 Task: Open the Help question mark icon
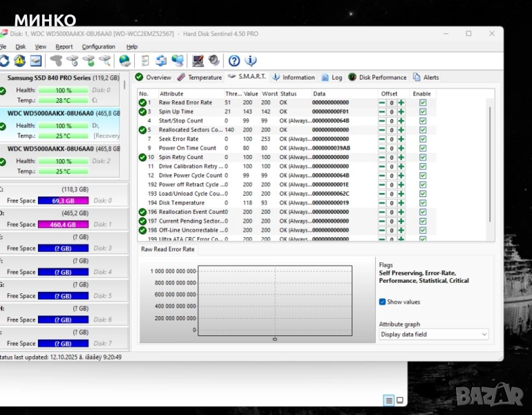tap(234, 61)
